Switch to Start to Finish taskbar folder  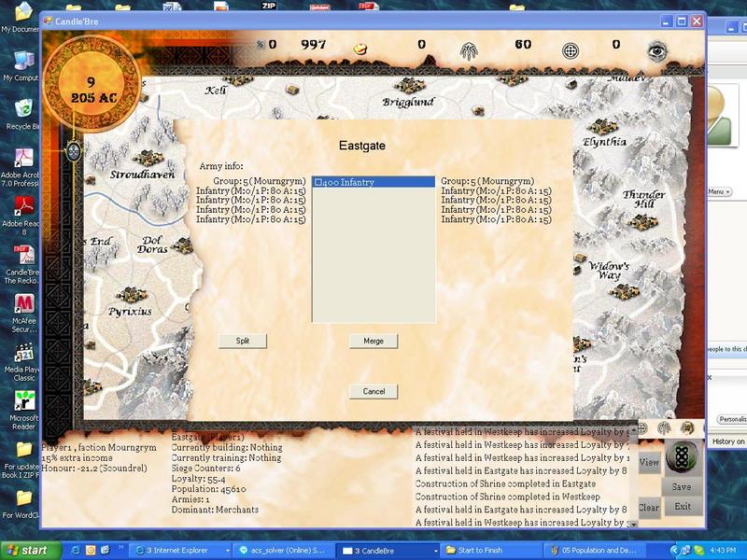point(491,551)
